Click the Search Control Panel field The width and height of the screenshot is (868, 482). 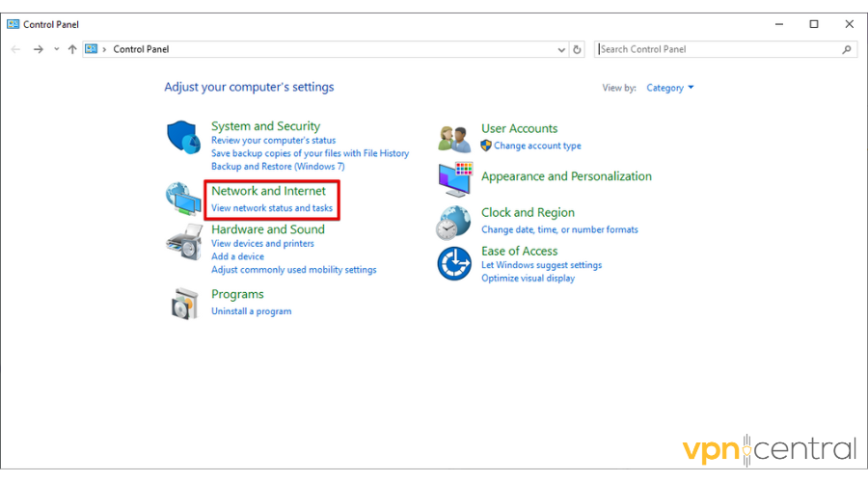(x=719, y=49)
